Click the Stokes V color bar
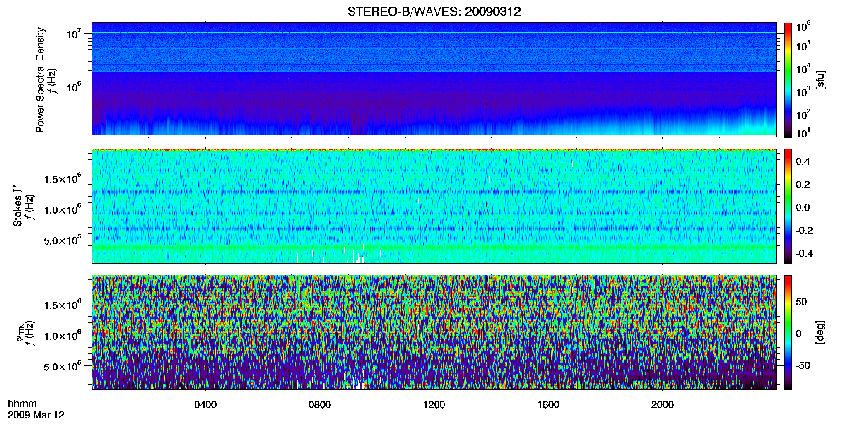 (788, 206)
